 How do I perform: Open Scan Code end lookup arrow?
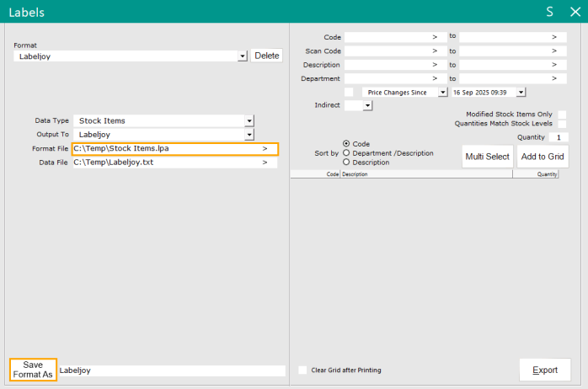553,51
